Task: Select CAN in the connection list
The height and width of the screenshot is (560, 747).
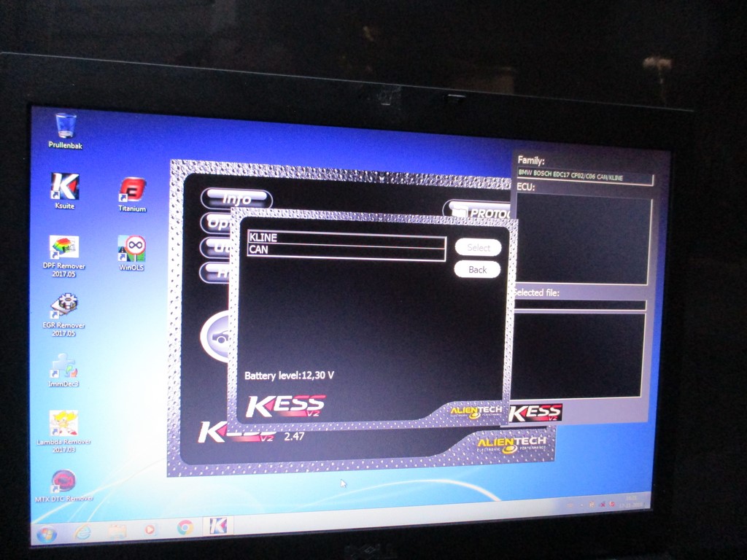Action: point(346,250)
